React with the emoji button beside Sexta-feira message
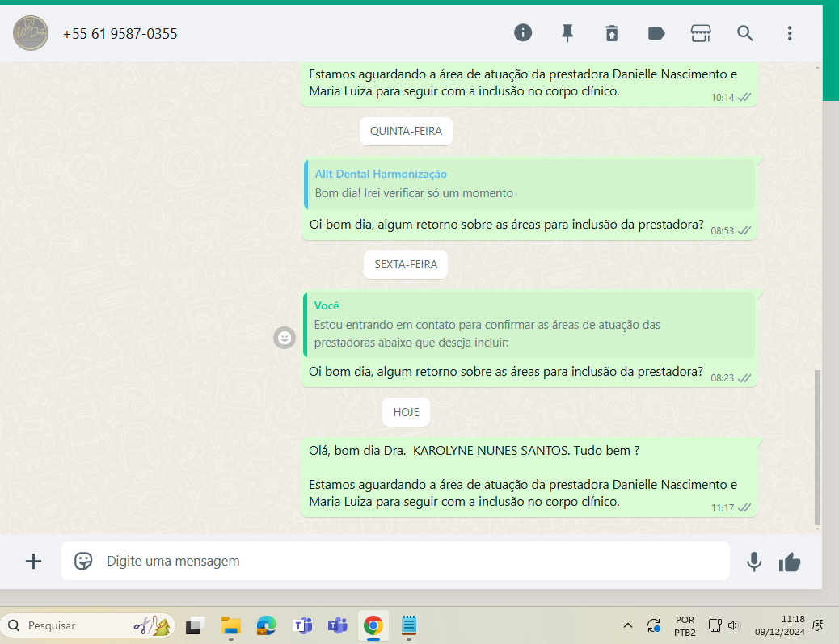Image resolution: width=839 pixels, height=644 pixels. click(285, 338)
